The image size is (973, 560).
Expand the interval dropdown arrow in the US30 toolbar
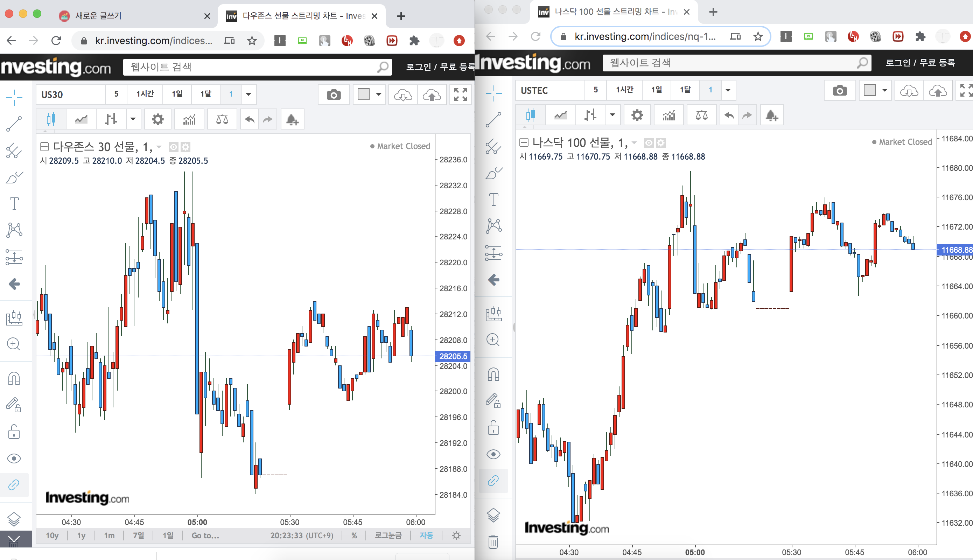pos(248,94)
